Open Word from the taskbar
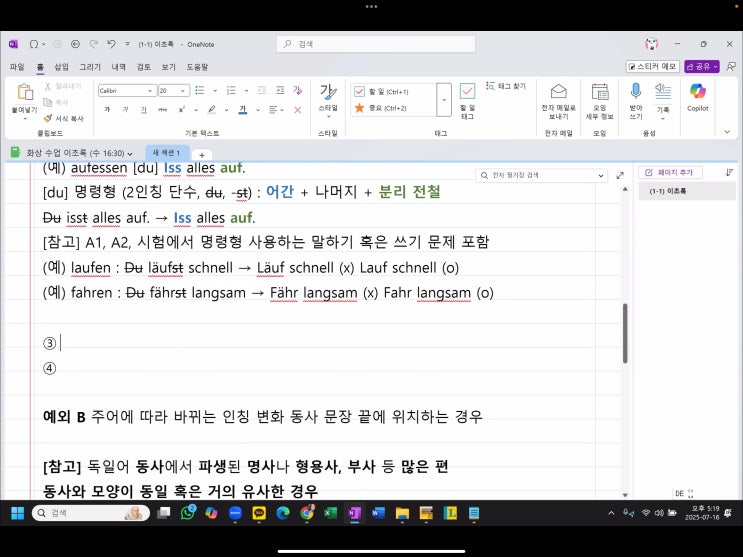This screenshot has height=557, width=743. (x=378, y=512)
